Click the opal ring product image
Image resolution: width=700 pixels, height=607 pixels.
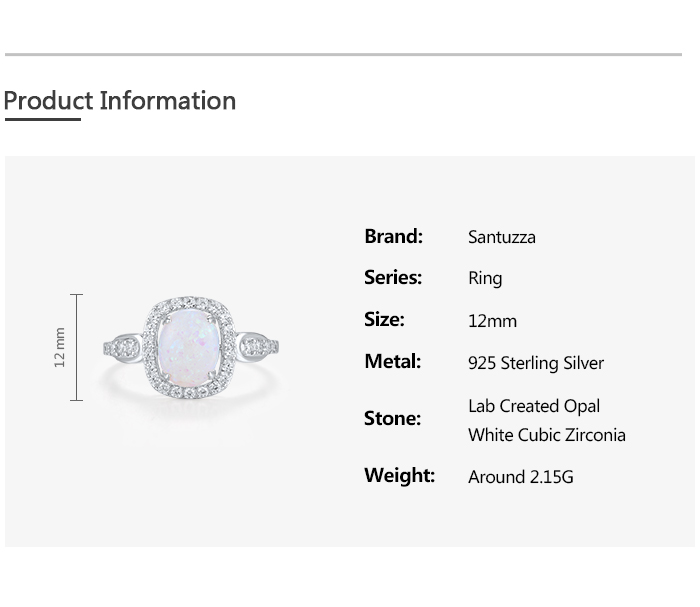click(189, 348)
